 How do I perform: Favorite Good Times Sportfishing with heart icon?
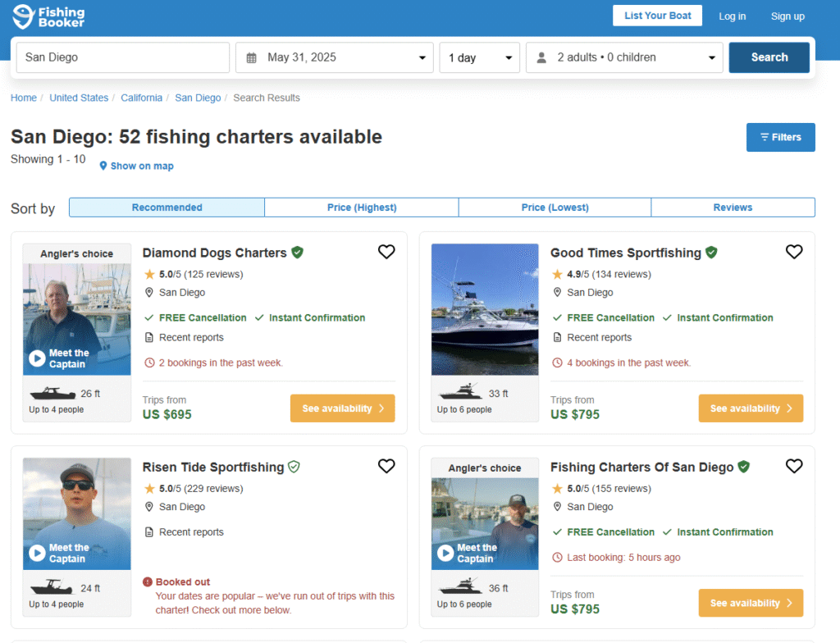(794, 251)
